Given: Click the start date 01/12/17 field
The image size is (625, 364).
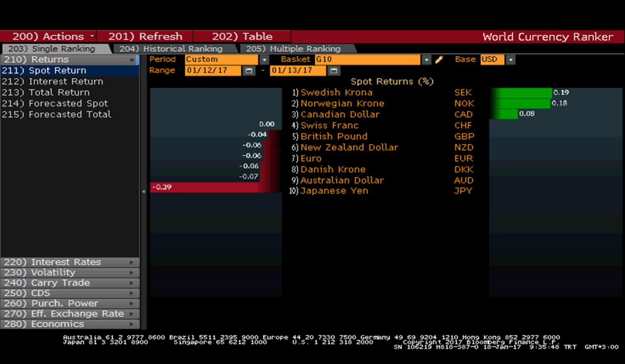Looking at the screenshot, I should (213, 71).
